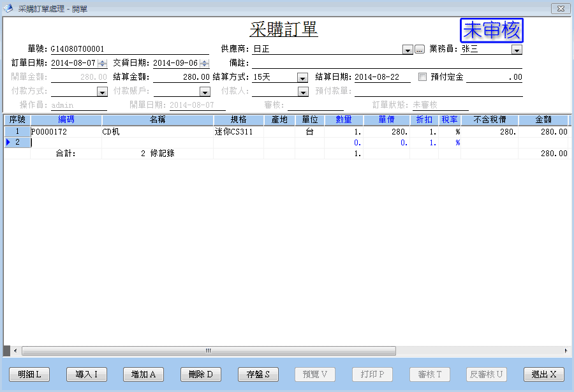Open 明細 L details button
This screenshot has height=392, width=574.
[x=29, y=374]
